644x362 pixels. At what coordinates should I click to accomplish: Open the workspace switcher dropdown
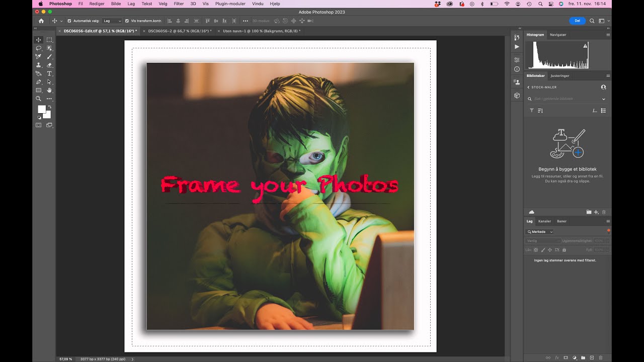point(603,21)
